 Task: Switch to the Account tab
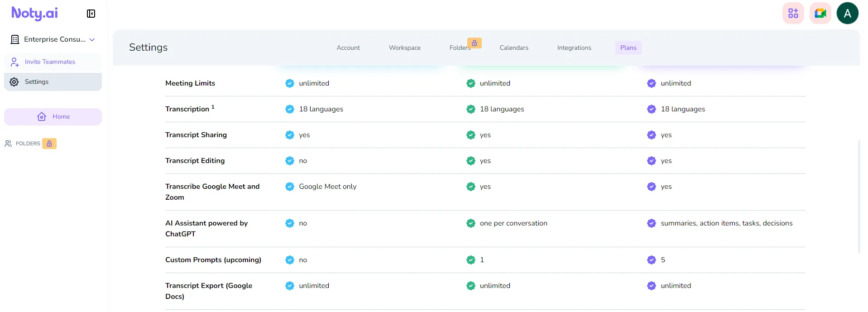click(348, 48)
